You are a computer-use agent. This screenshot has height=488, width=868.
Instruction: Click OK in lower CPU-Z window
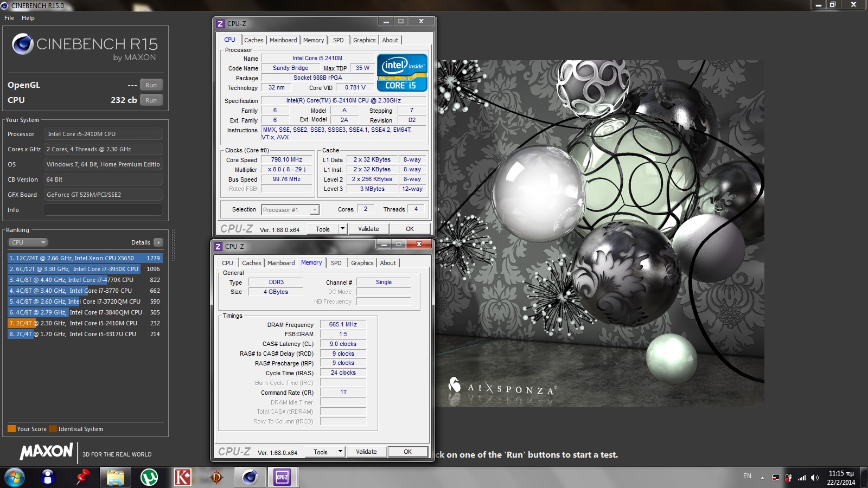pos(407,452)
